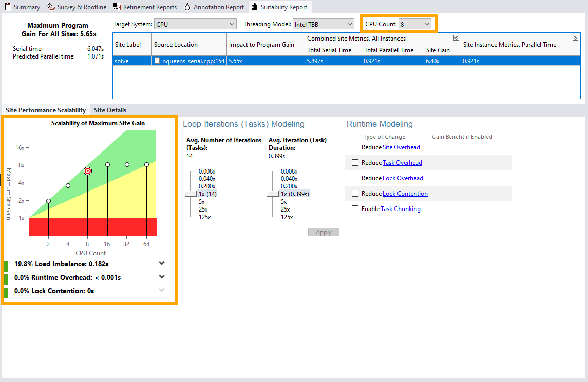
Task: Open the Task Overhead link
Action: pyautogui.click(x=402, y=163)
